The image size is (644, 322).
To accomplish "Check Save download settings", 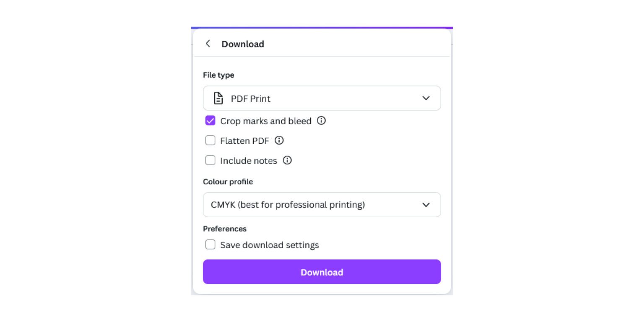I will tap(210, 244).
